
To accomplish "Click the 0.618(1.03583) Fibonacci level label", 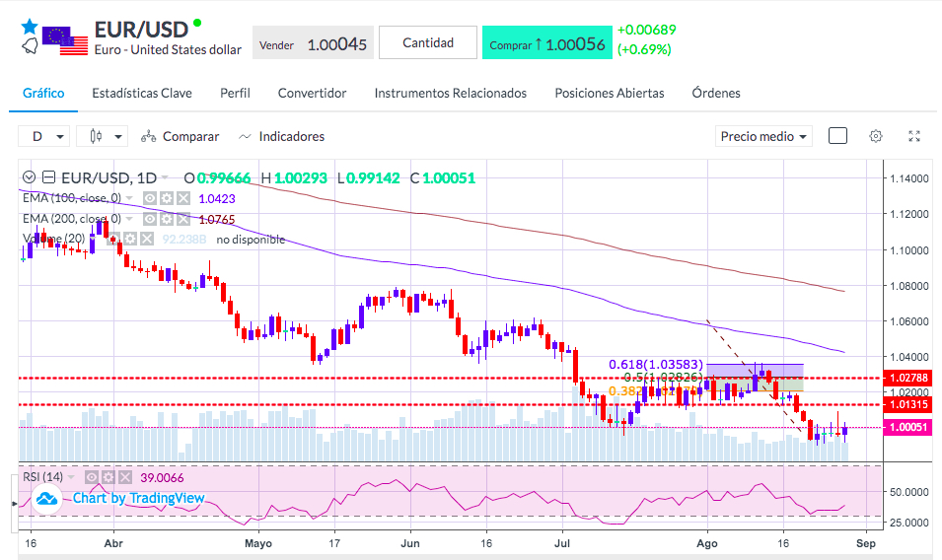I will pos(655,365).
